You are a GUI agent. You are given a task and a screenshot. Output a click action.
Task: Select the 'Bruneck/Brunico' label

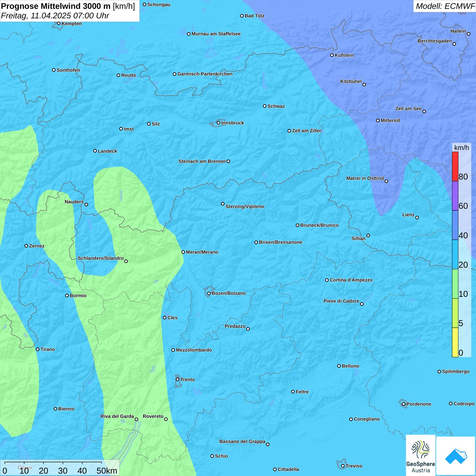(320, 225)
